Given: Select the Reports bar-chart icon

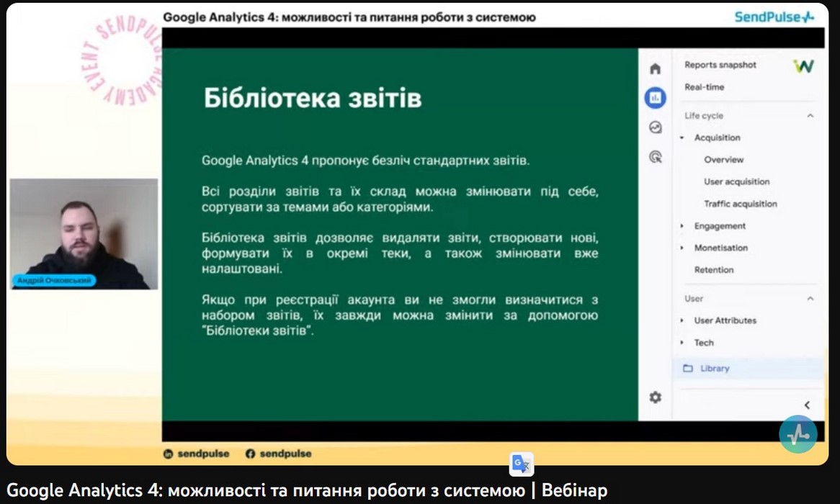Looking at the screenshot, I should click(655, 98).
